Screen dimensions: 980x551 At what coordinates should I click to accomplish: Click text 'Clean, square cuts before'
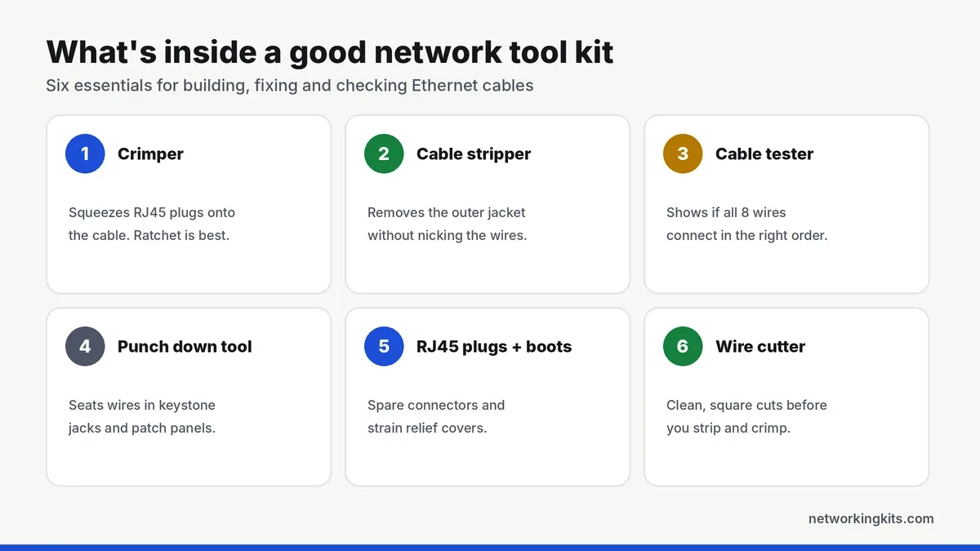[746, 405]
